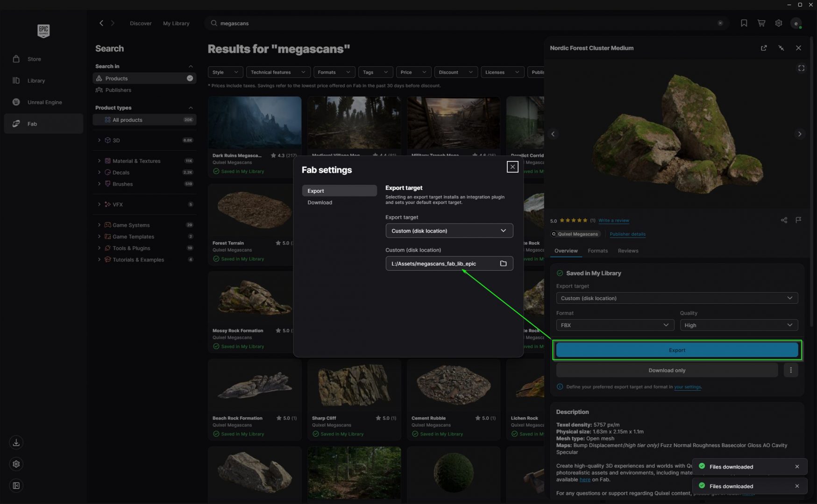Select All products type
817x504 pixels.
(144, 120)
